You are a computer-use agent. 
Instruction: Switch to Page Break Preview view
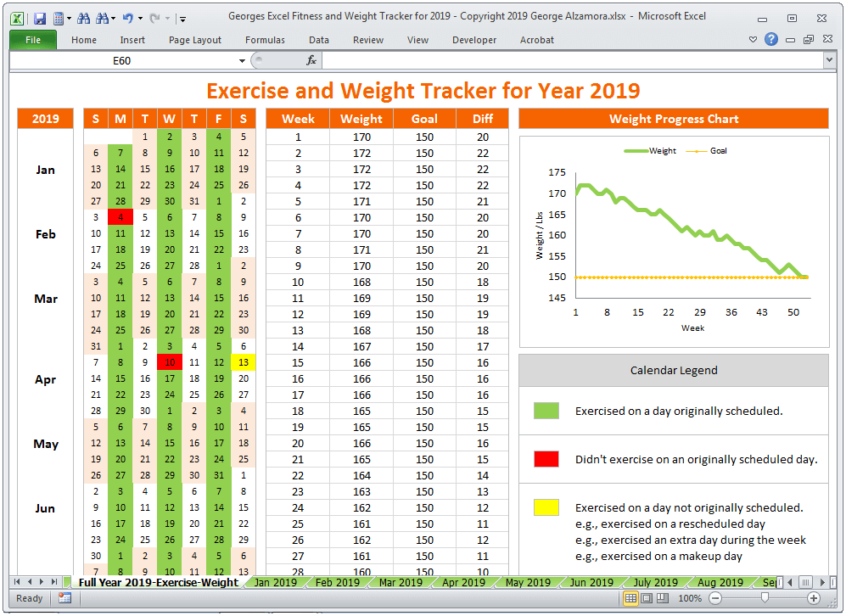[x=661, y=598]
